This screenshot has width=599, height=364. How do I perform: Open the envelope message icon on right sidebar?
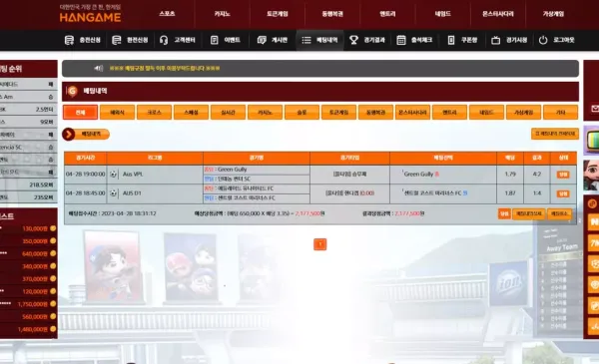pos(595,109)
